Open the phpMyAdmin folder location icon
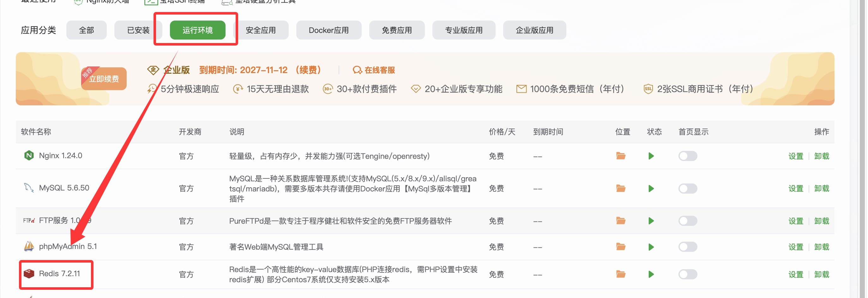The height and width of the screenshot is (298, 868). tap(620, 247)
